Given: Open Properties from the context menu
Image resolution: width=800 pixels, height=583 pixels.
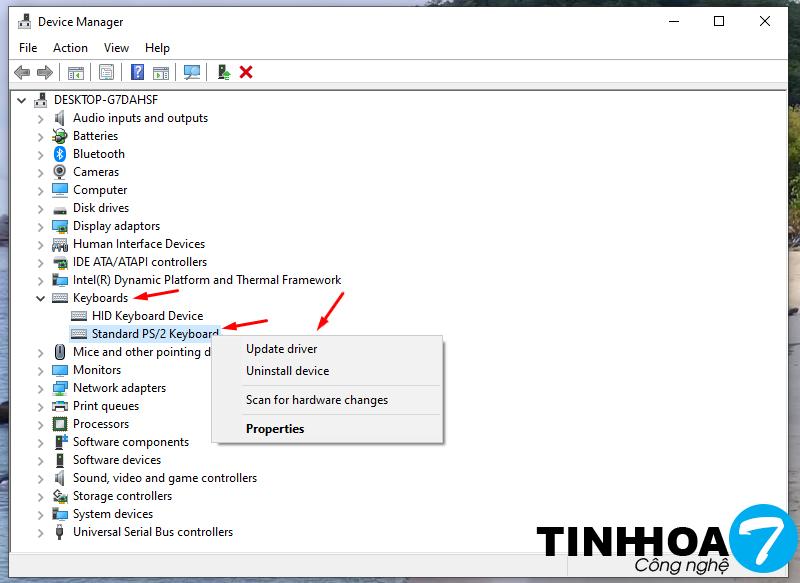Looking at the screenshot, I should coord(275,429).
